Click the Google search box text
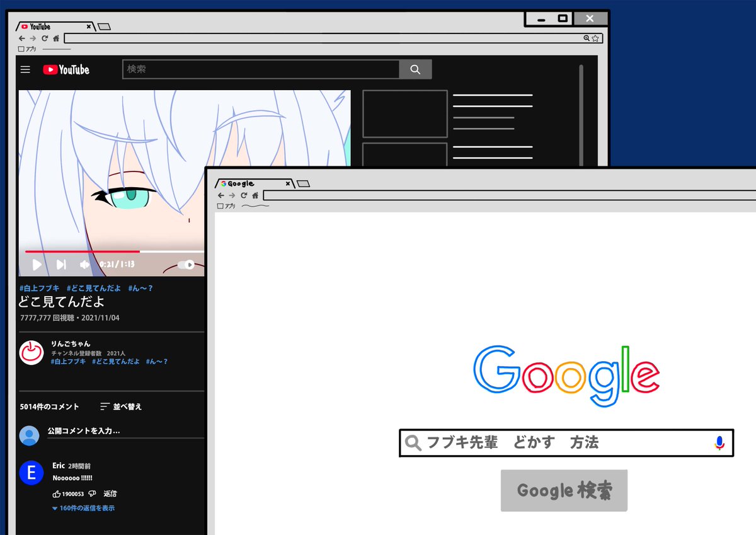The width and height of the screenshot is (756, 535). pos(513,443)
